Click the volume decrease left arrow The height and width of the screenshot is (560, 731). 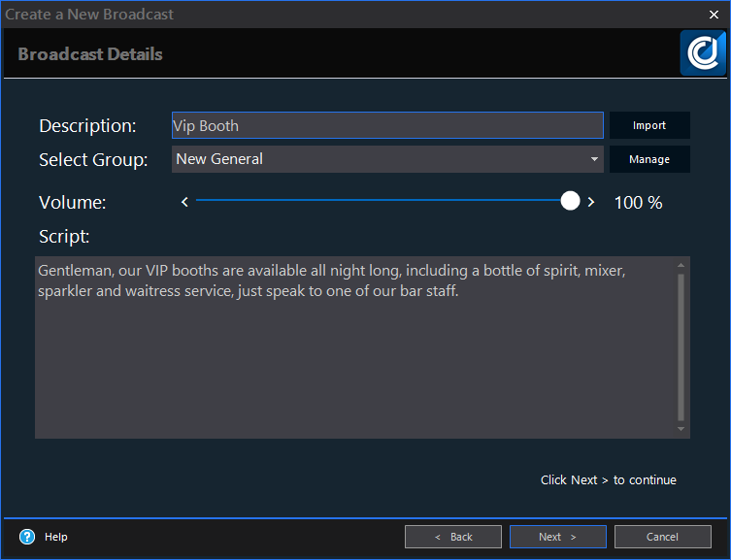184,202
